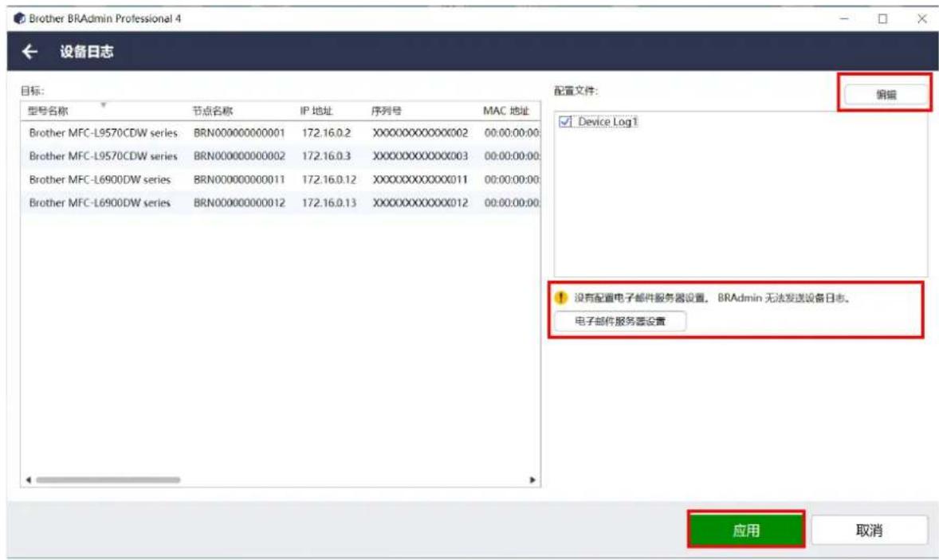Screen dimensions: 939x560
Task: Toggle the Device Log1 checkbox
Action: 564,121
